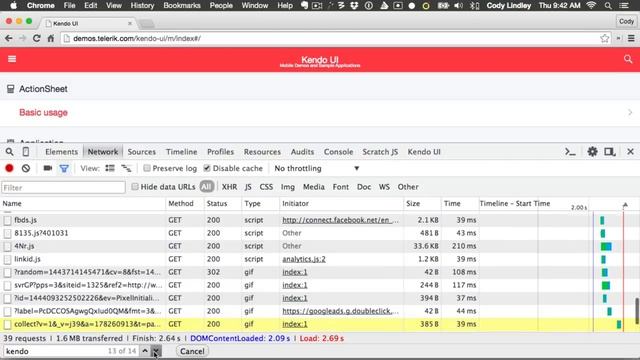Open macOS Spotlight search
The image size is (640, 360).
click(608, 6)
